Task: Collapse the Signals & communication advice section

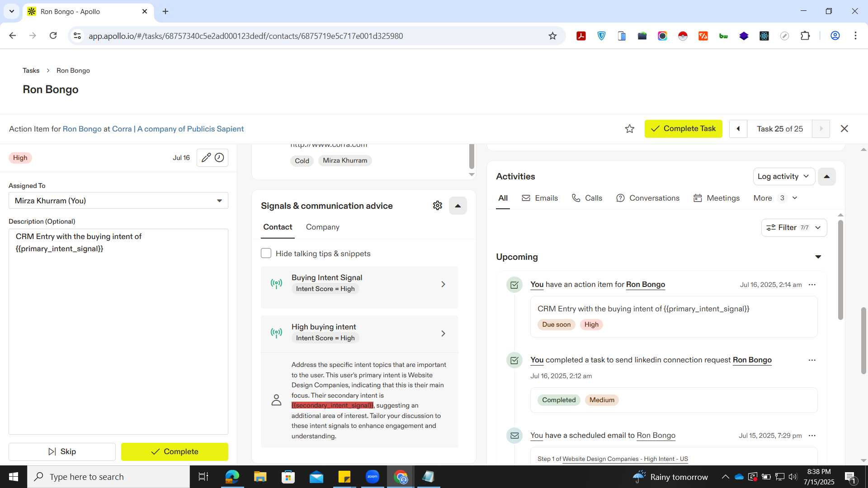Action: [x=458, y=206]
